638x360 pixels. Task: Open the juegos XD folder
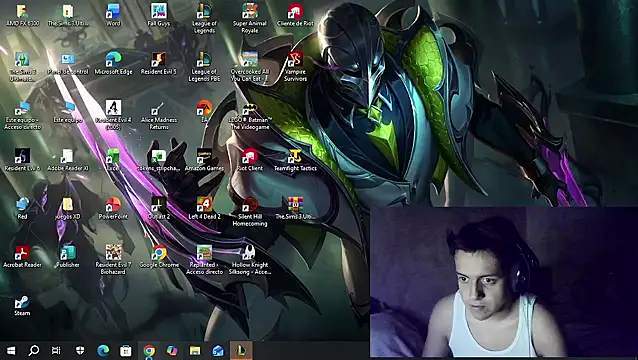[68, 208]
